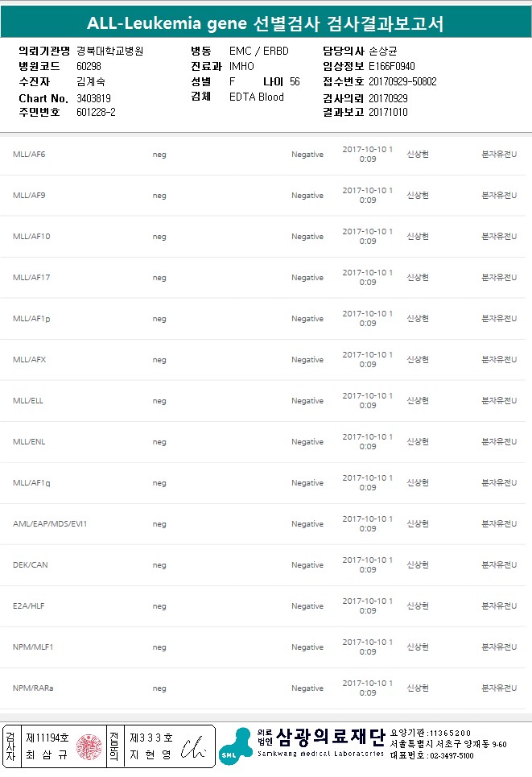
Task: Select the MLL/AFX test name
Action: pos(29,360)
